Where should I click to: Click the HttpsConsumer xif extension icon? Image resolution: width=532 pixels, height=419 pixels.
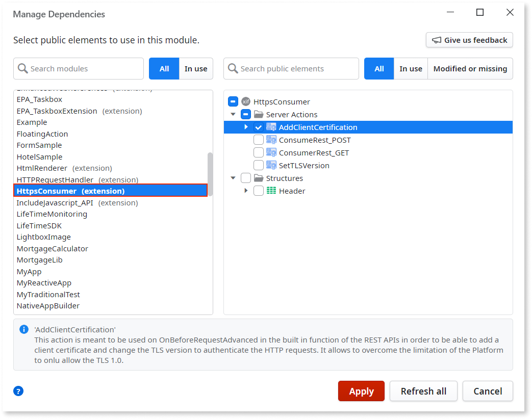point(246,101)
